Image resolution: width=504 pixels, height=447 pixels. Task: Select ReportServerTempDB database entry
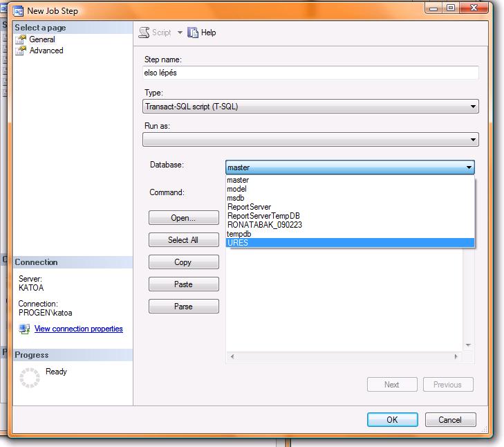point(350,216)
